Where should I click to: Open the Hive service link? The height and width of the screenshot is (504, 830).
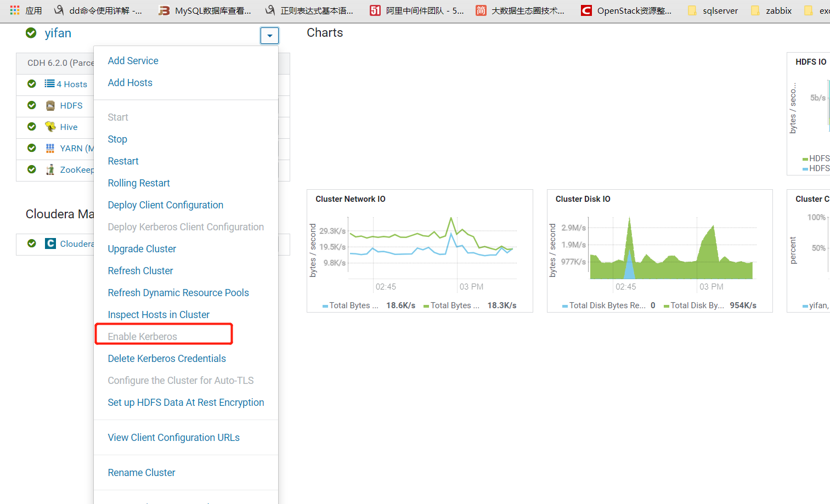coord(69,127)
